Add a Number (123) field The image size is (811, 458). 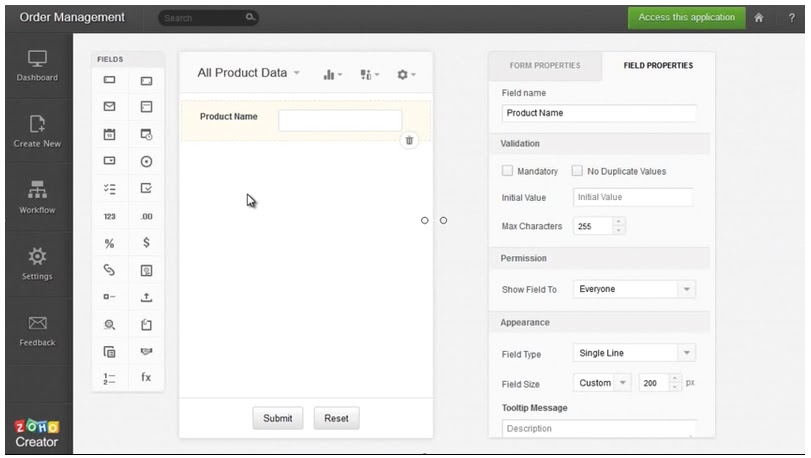click(x=109, y=217)
